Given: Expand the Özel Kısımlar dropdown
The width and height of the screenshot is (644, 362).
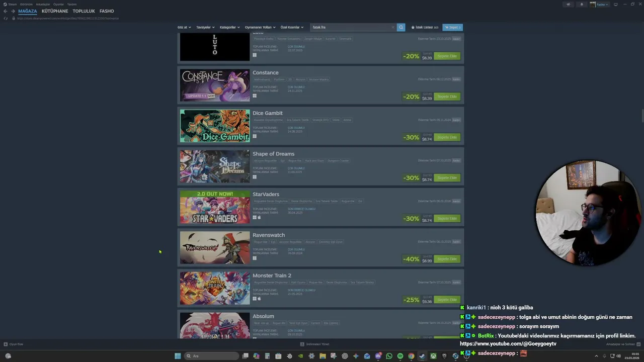Looking at the screenshot, I should coord(292,27).
